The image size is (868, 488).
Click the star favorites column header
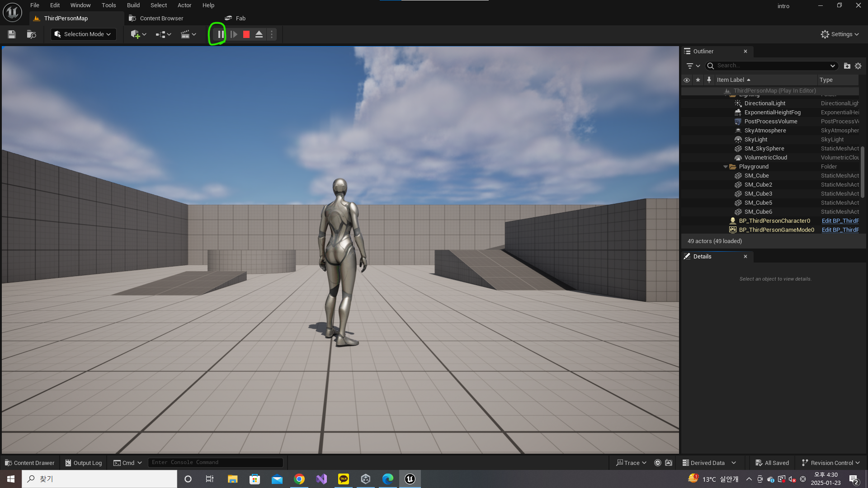698,80
